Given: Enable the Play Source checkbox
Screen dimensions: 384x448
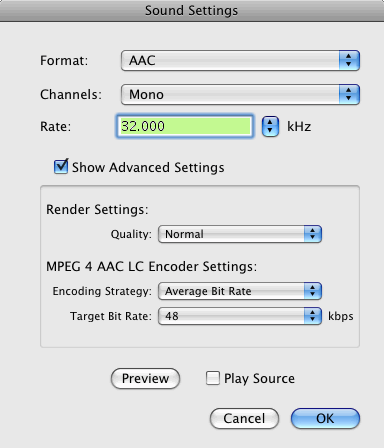Looking at the screenshot, I should (x=213, y=378).
